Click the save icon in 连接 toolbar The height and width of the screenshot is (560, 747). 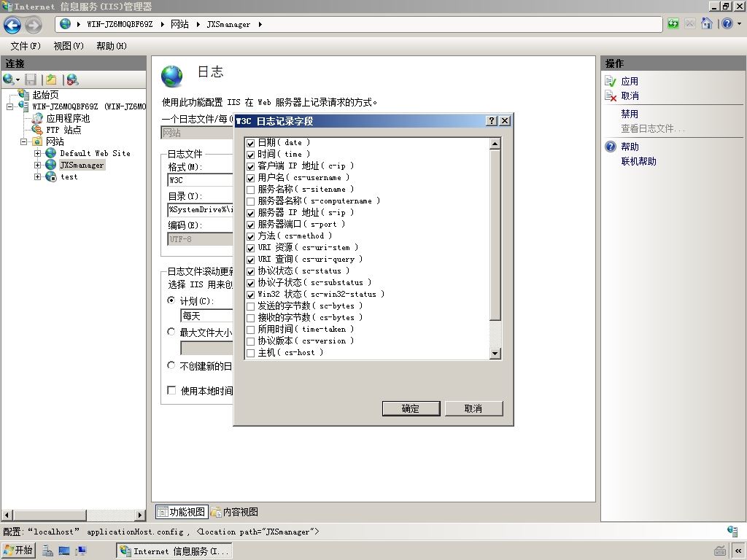[x=31, y=79]
